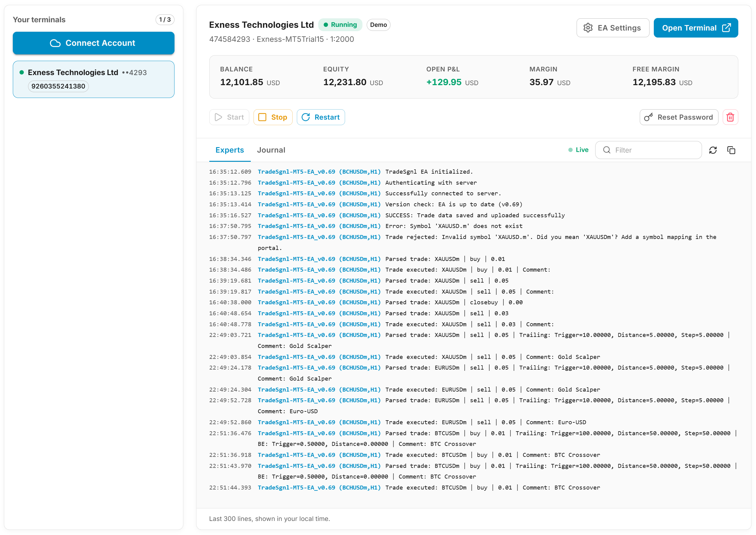Viewport: 756px width, 535px height.
Task: Toggle the Live log indicator
Action: pyautogui.click(x=578, y=150)
